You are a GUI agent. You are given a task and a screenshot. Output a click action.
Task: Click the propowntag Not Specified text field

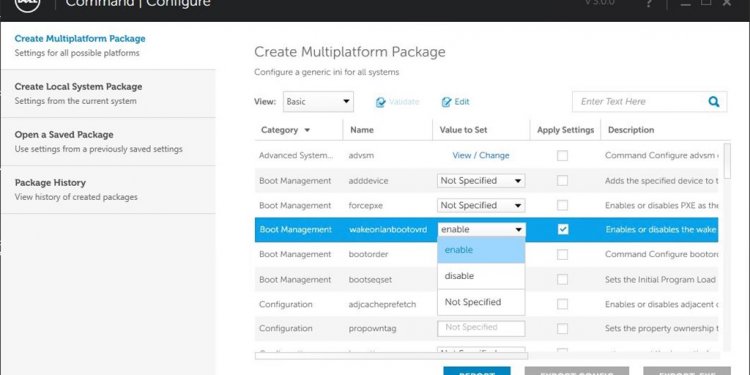(x=481, y=328)
